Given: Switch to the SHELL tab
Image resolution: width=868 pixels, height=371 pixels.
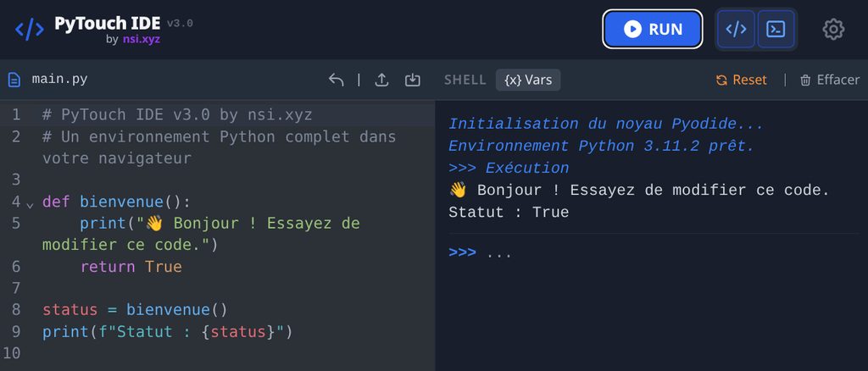Looking at the screenshot, I should coord(465,80).
